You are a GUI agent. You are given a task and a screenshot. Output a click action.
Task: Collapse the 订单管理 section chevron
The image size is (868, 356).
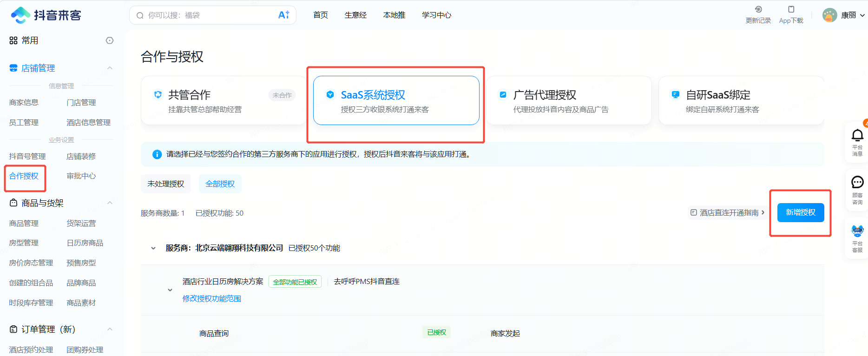pyautogui.click(x=110, y=329)
